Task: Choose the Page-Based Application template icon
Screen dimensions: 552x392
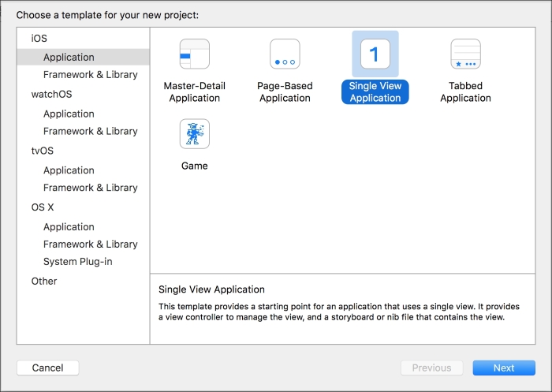Action: pyautogui.click(x=285, y=54)
